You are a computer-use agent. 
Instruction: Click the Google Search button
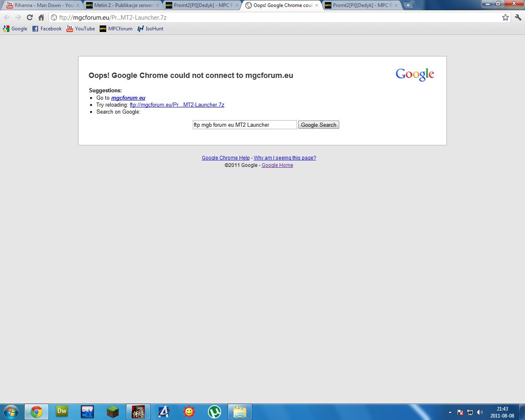319,125
